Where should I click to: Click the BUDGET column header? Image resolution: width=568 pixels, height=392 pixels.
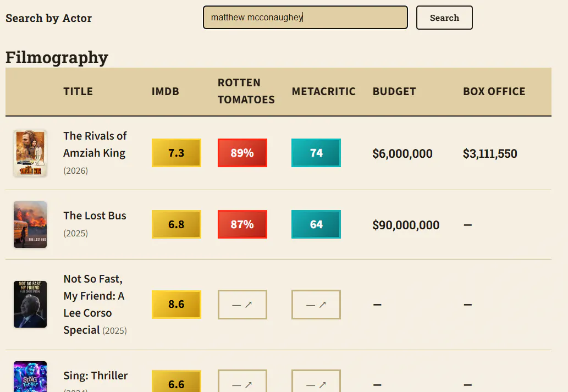pyautogui.click(x=394, y=91)
